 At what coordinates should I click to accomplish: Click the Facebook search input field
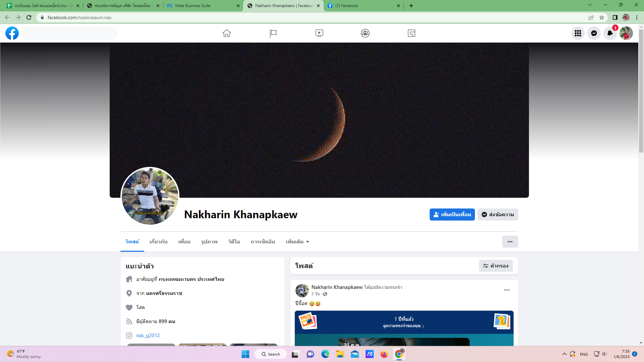pos(70,33)
